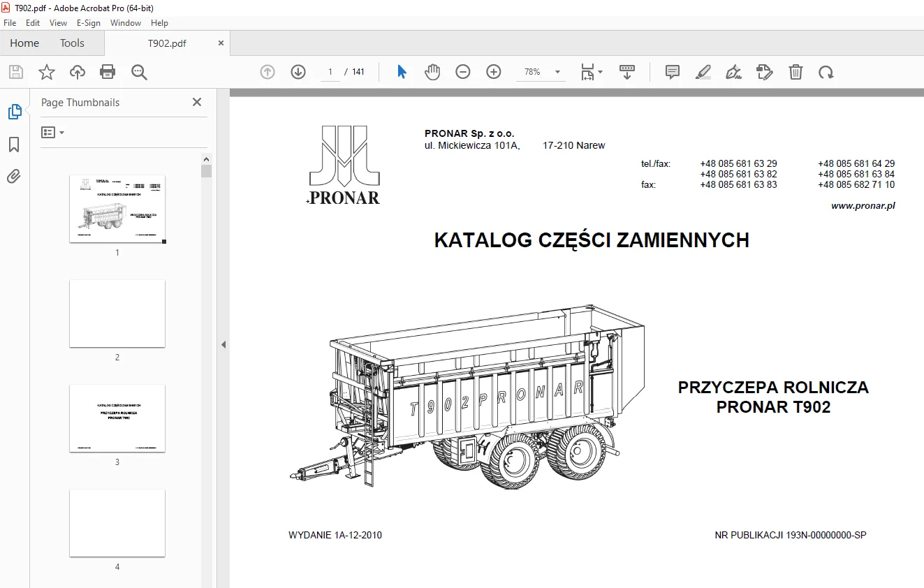Viewport: 924px width, 588px height.
Task: Go to the next page
Action: [x=298, y=72]
